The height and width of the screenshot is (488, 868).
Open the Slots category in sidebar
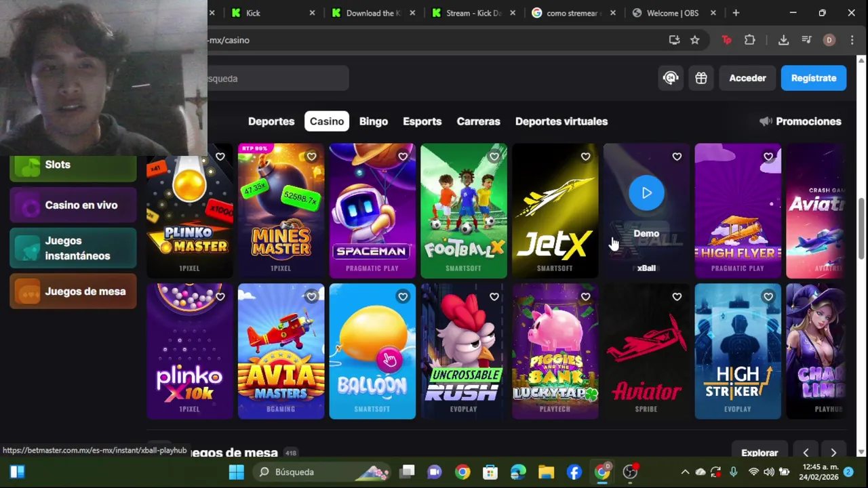click(x=73, y=167)
